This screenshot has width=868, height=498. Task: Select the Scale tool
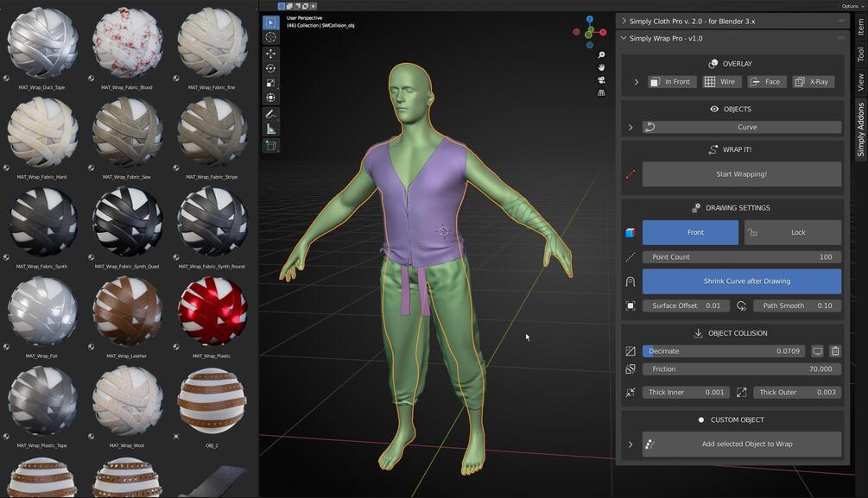coord(270,83)
